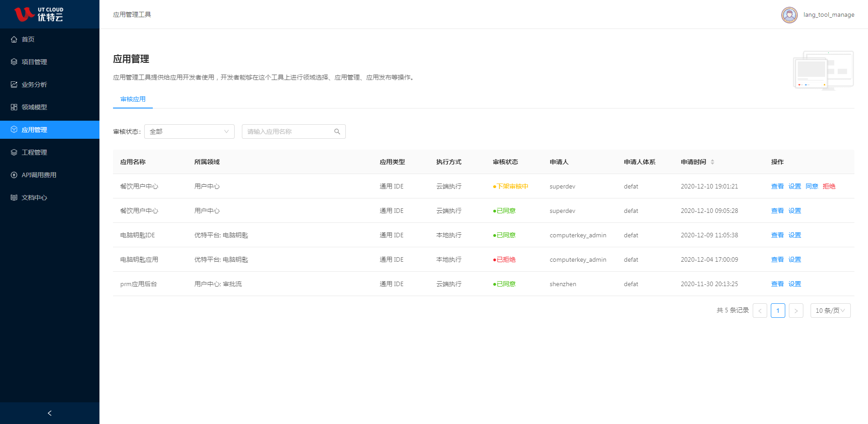
Task: Click the 文档中心 book icon
Action: click(14, 198)
